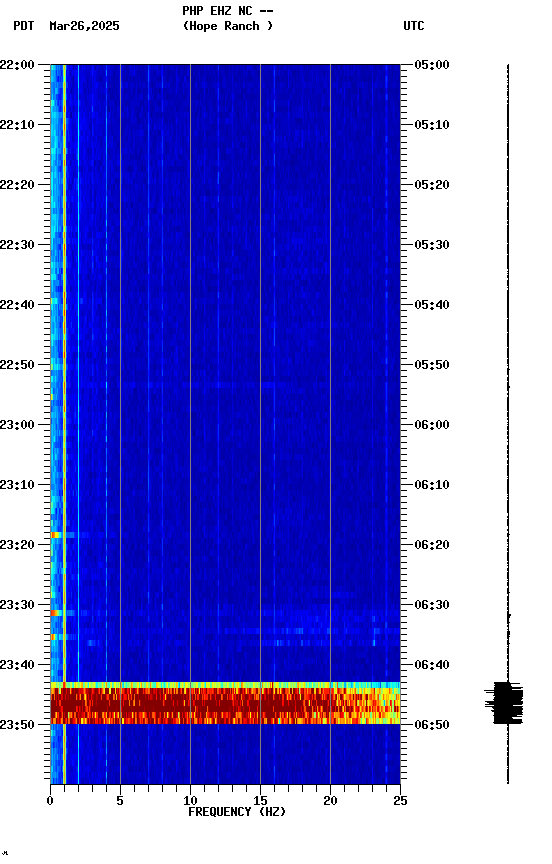Click the '(Hope Ranch )' station name
This screenshot has height=864, width=552.
tap(228, 26)
